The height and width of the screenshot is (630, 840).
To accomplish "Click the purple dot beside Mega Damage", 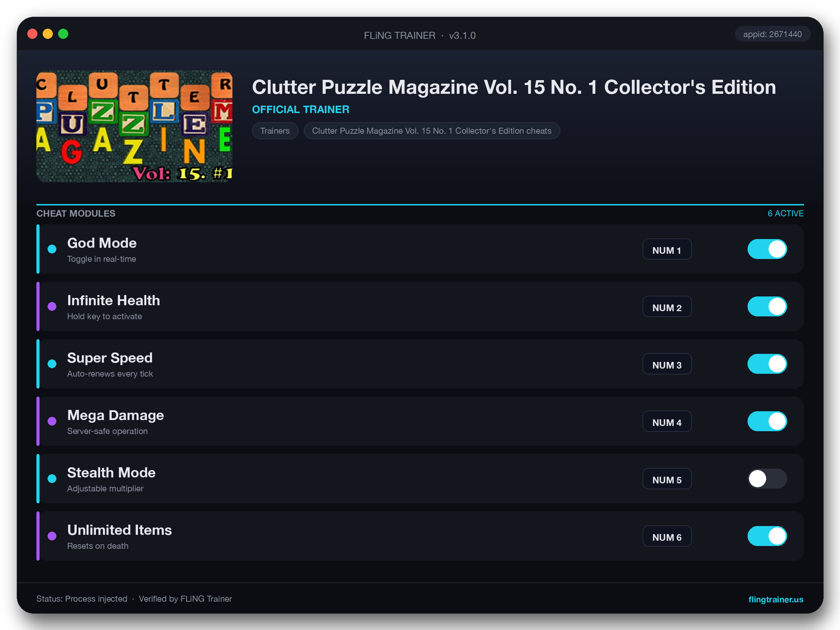I will 52,421.
